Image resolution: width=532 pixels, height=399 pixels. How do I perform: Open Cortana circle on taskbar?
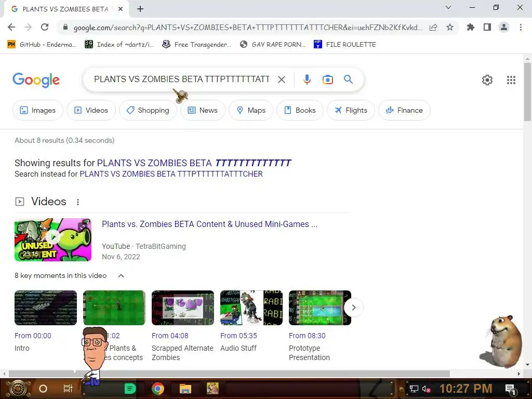coord(43,389)
